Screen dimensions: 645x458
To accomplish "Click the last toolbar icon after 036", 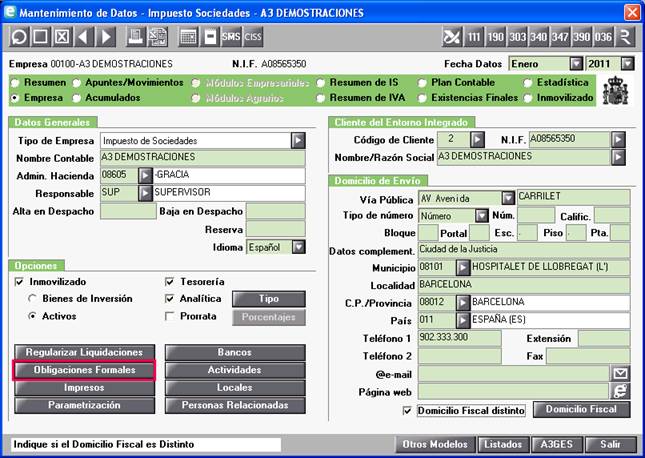I will click(625, 37).
